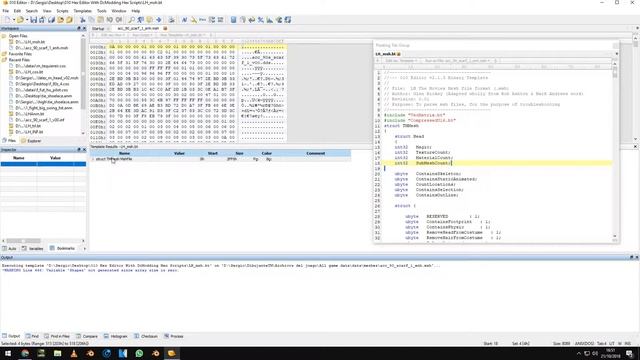Click the Histogram chart toolbar icon

tap(270, 20)
